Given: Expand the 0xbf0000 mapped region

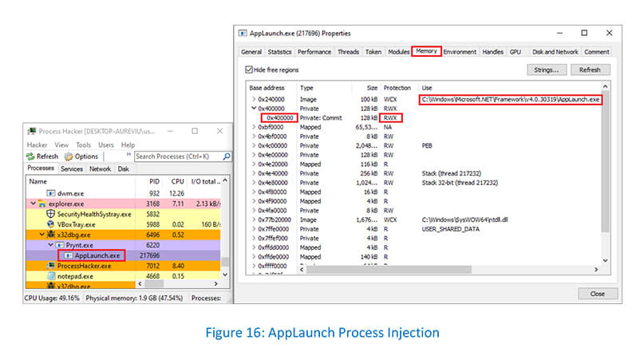Looking at the screenshot, I should pos(254,128).
